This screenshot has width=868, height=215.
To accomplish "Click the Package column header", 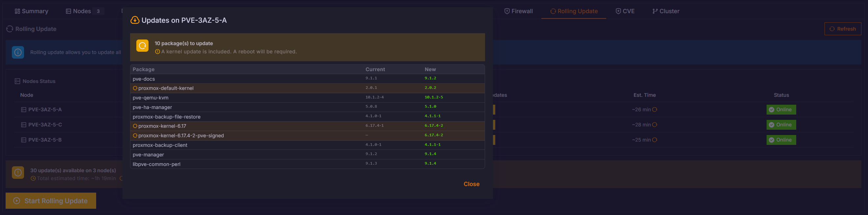I will [144, 69].
